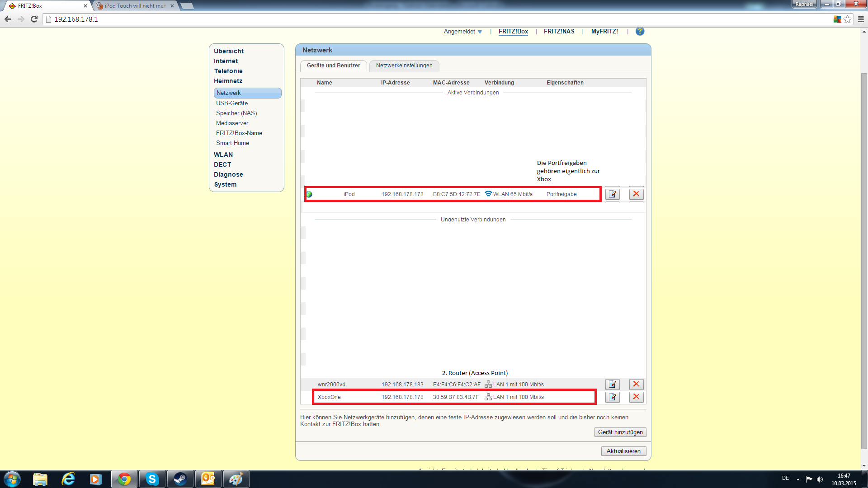The width and height of the screenshot is (868, 488).
Task: Click the green status icon beside iPod
Action: pyautogui.click(x=309, y=194)
